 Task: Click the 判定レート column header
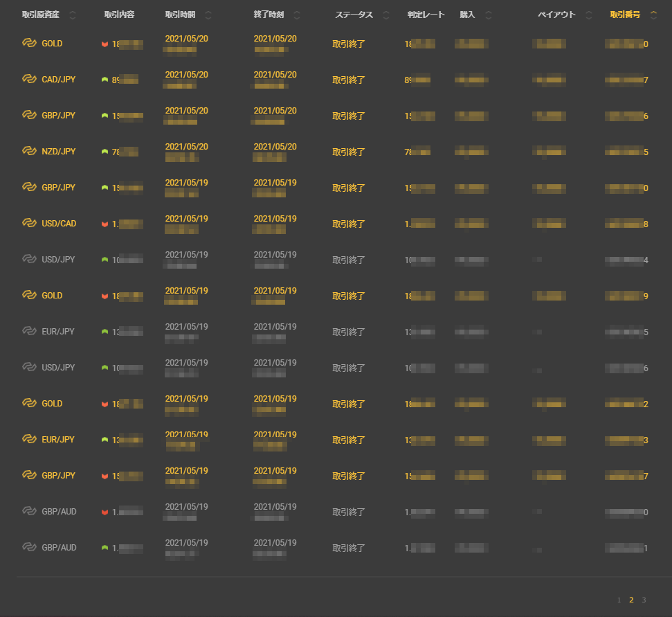(426, 15)
